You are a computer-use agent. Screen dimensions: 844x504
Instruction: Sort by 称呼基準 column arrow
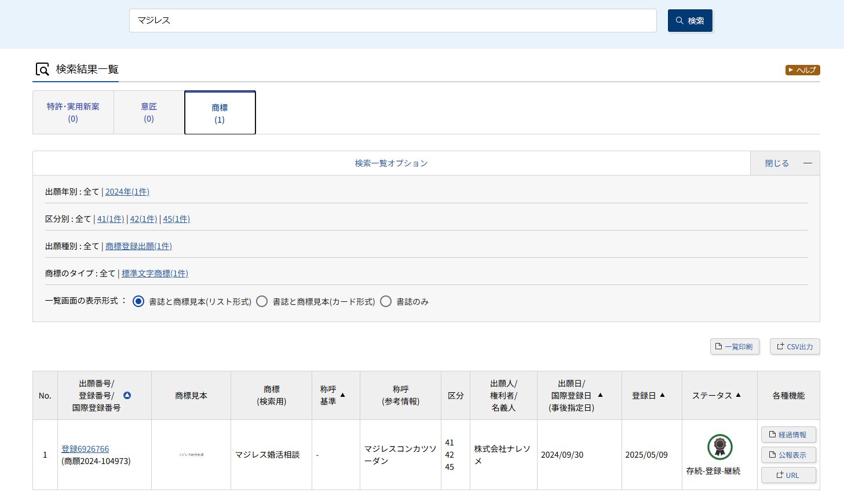(342, 395)
